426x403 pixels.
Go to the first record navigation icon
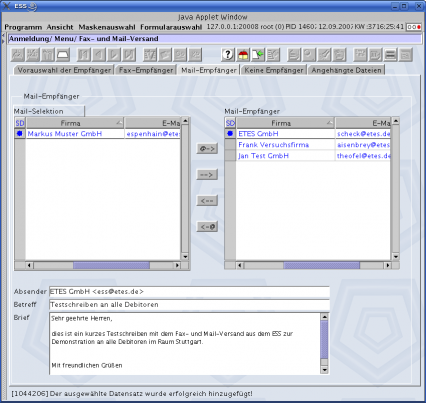tap(83, 55)
